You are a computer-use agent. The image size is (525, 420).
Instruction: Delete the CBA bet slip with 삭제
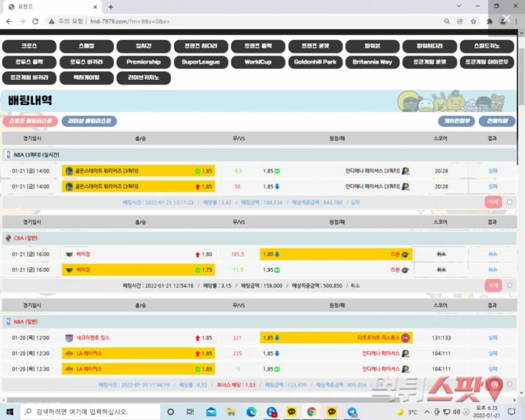tap(493, 285)
